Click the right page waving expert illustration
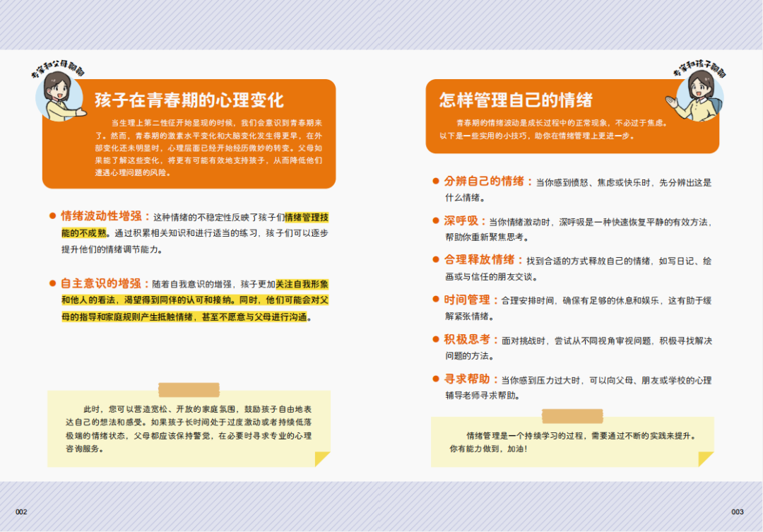The height and width of the screenshot is (532, 763). coord(696,96)
